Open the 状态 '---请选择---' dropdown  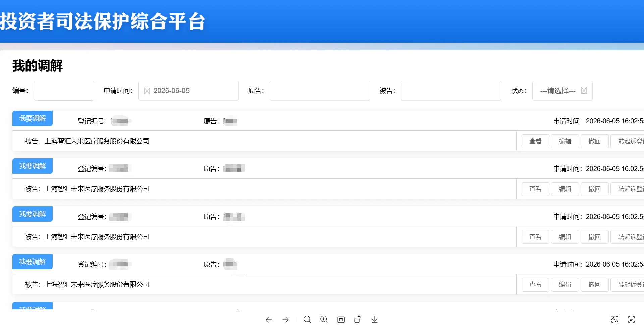[562, 91]
